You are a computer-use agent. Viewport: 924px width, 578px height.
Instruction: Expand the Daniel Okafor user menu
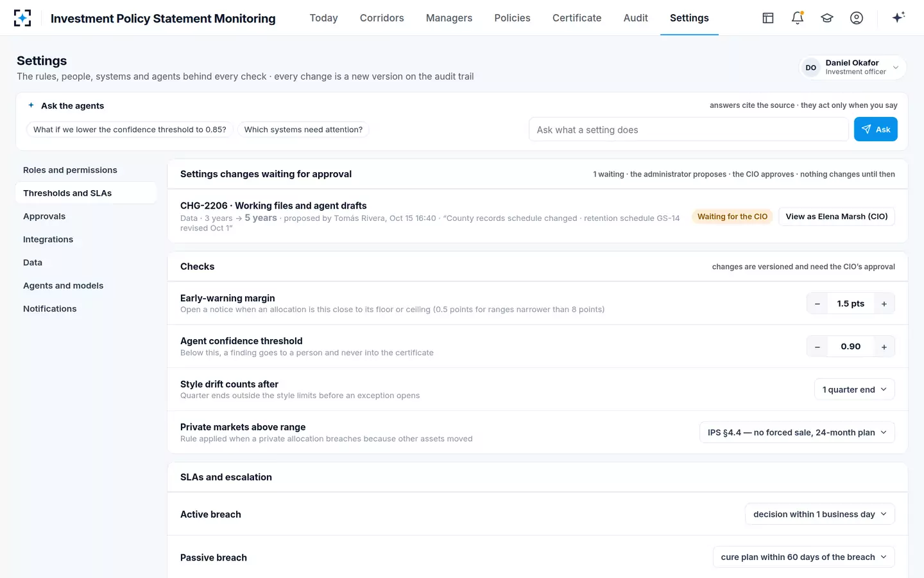tap(853, 67)
